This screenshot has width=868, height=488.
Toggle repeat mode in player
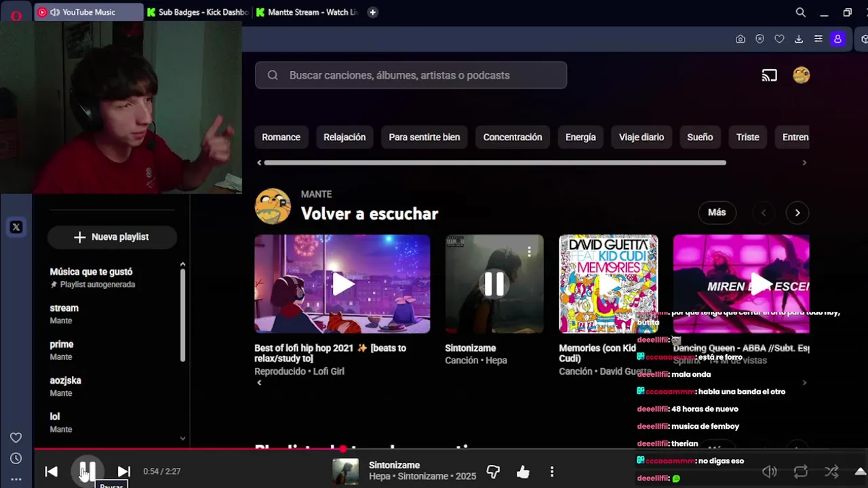(x=801, y=472)
